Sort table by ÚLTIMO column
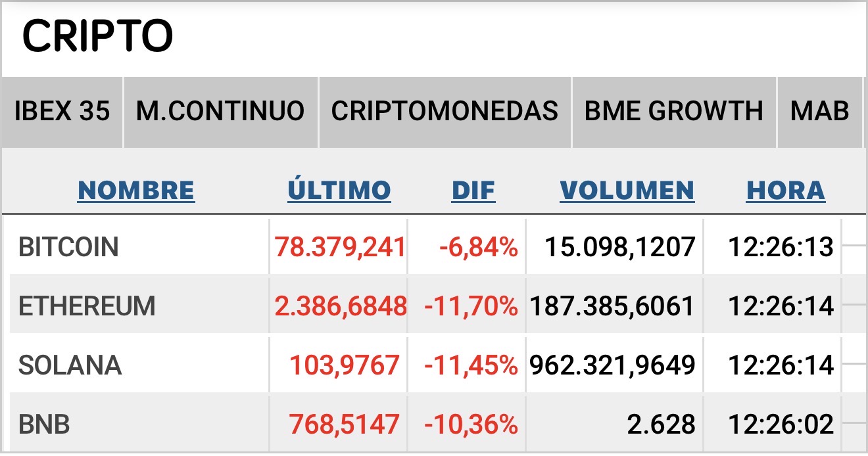Viewport: 868px width, 456px height. point(339,191)
